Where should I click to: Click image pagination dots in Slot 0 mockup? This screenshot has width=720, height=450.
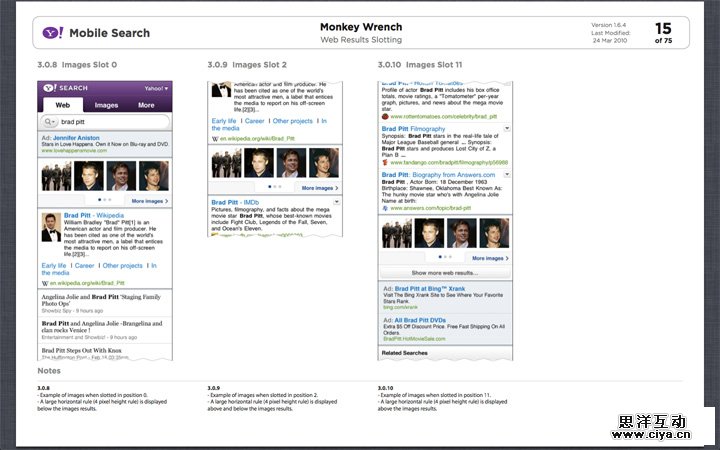tap(104, 200)
